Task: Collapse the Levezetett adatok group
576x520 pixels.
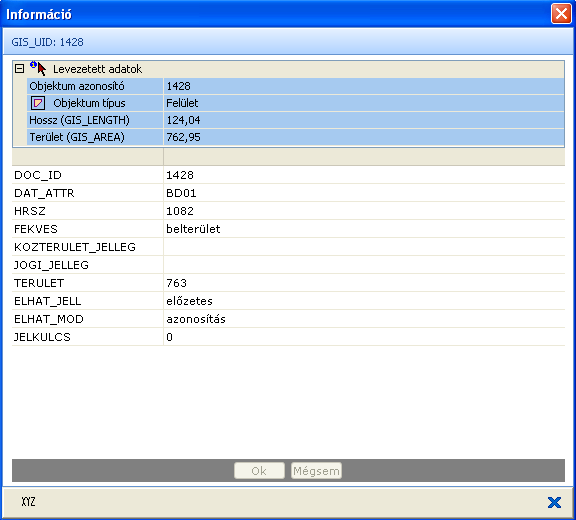Action: point(19,69)
